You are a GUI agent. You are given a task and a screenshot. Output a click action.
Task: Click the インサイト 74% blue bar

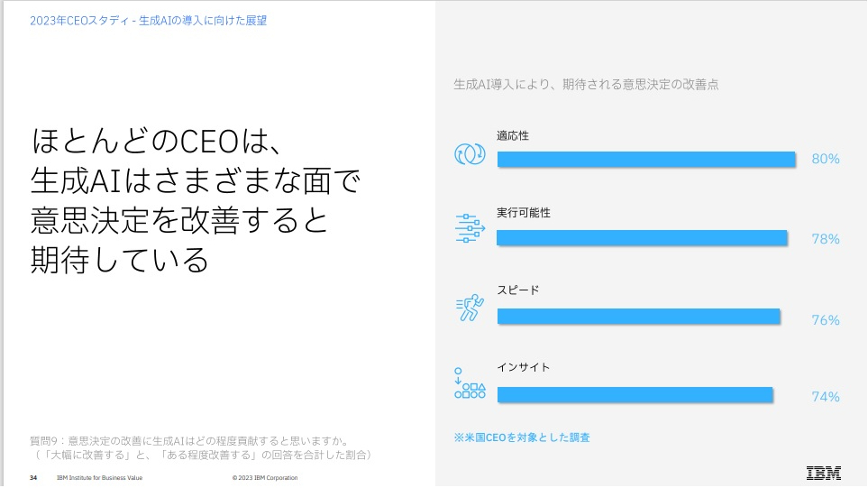click(635, 394)
